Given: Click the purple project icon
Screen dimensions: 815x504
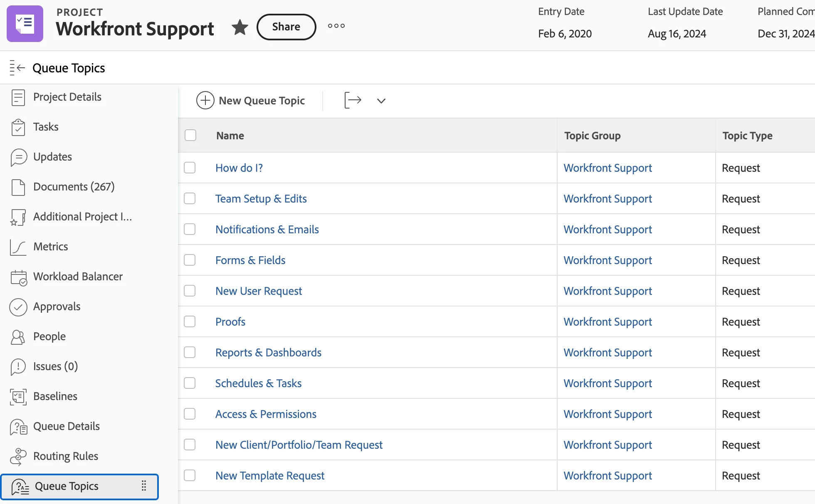Looking at the screenshot, I should point(25,24).
